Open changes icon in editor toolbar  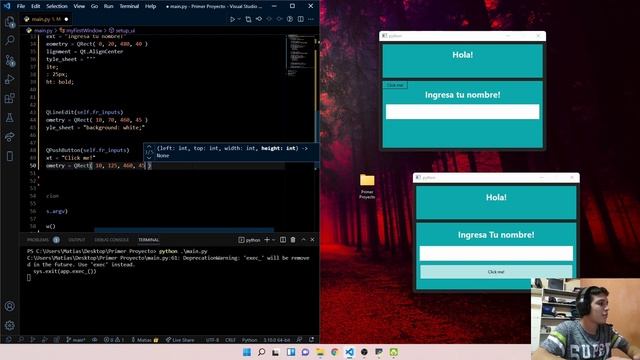click(248, 19)
